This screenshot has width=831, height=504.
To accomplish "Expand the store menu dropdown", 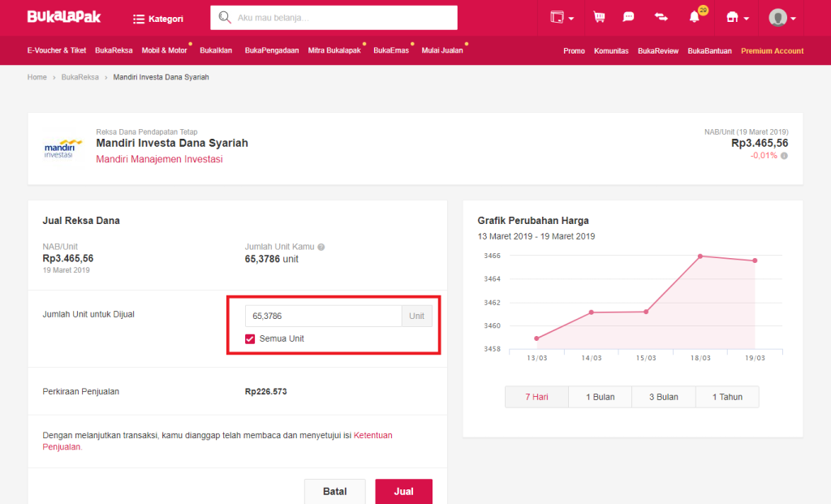I will (737, 18).
